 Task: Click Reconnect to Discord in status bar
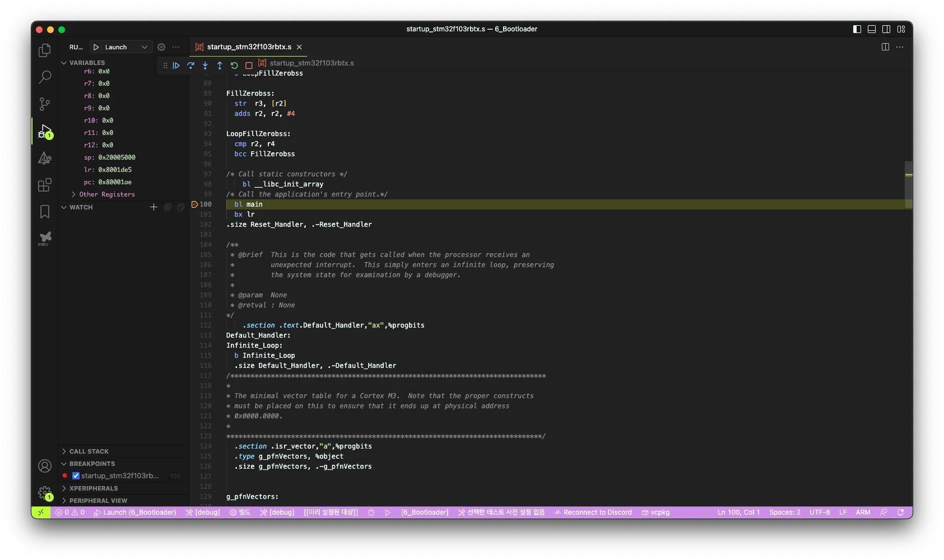[593, 512]
